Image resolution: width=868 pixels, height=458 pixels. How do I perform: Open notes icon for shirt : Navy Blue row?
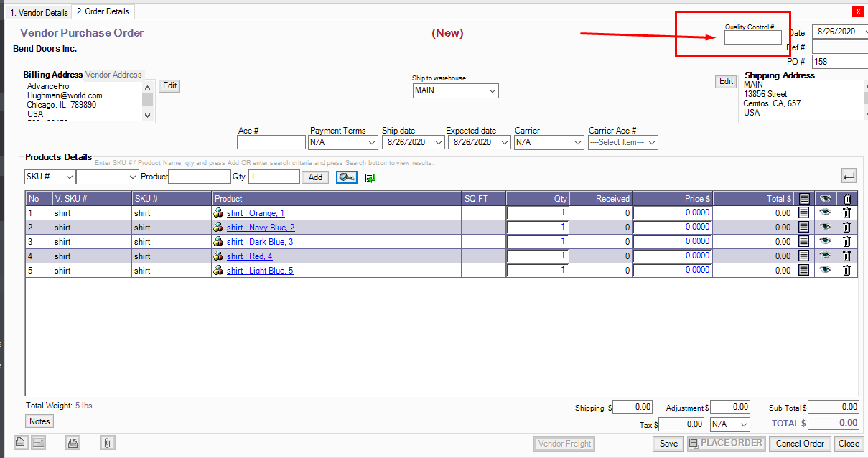804,228
